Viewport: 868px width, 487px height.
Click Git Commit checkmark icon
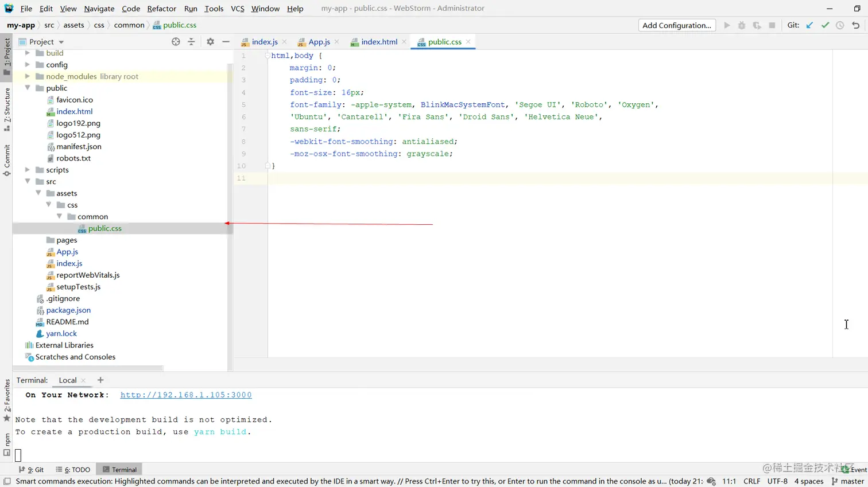point(825,25)
